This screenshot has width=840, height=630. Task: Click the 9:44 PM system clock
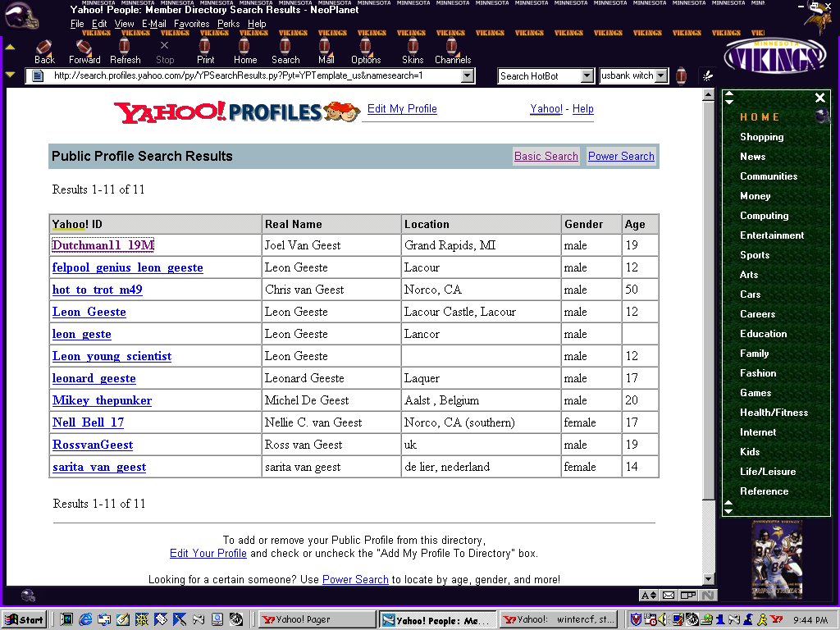[x=810, y=620]
